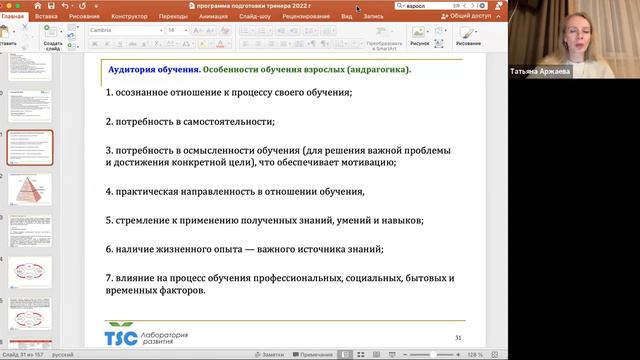Viewport: 640px width, 360px height.
Task: Open the font color dropdown arrow
Action: (x=229, y=44)
